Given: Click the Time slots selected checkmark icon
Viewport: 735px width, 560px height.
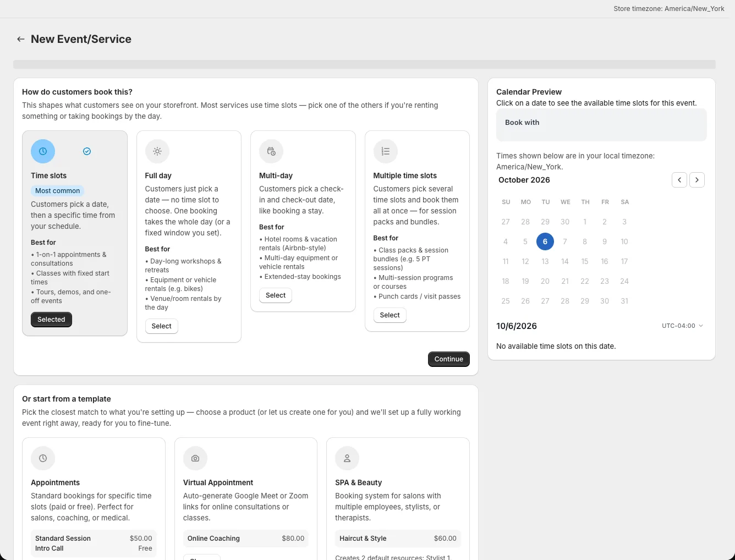Looking at the screenshot, I should 87,151.
